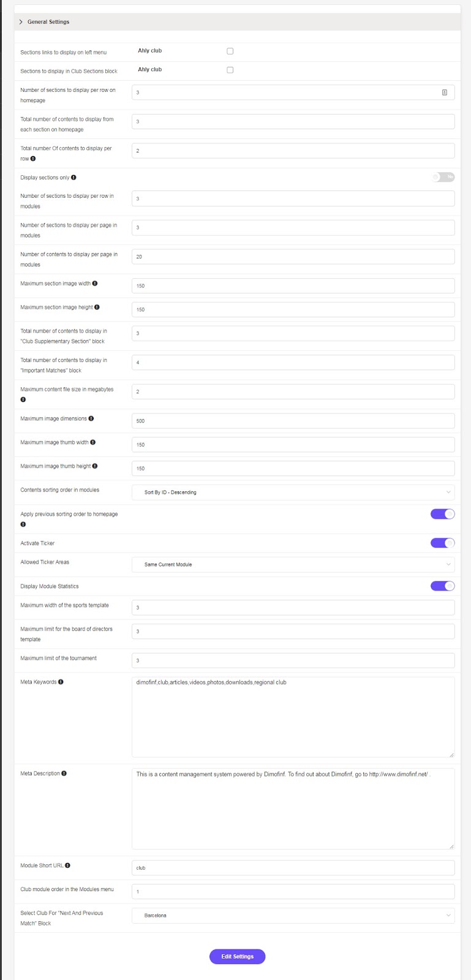The height and width of the screenshot is (980, 471).
Task: Click the Edit Settings button
Action: tap(238, 957)
